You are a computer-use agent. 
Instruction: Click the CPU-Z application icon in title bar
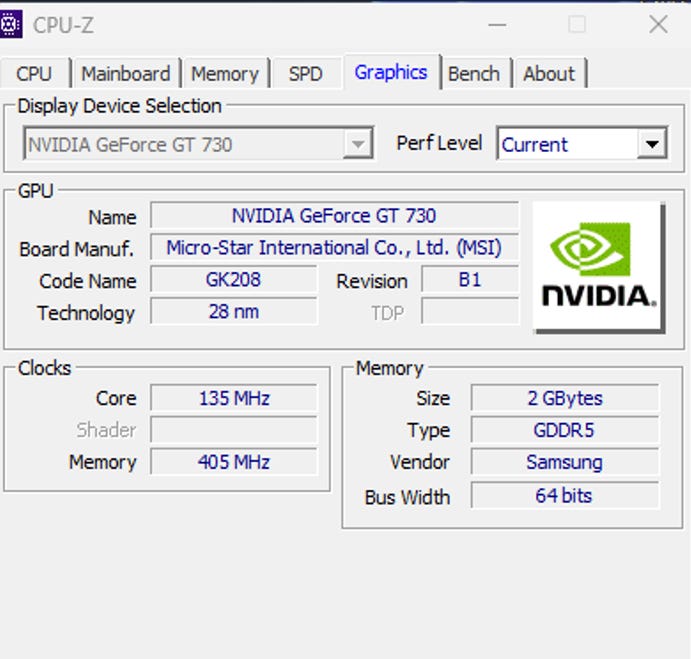(10, 25)
